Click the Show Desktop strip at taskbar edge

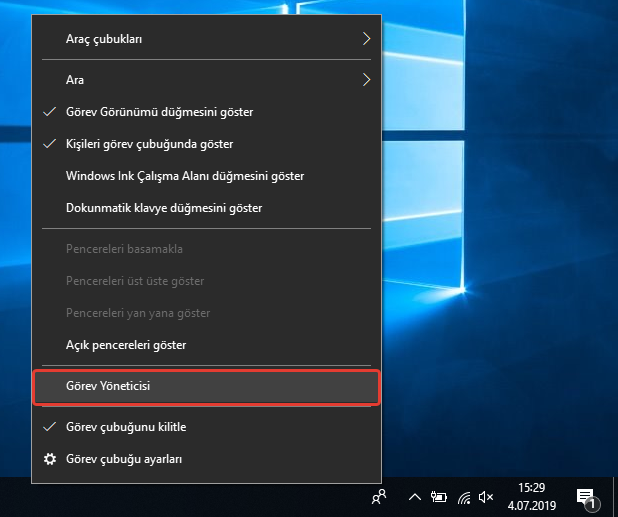(615, 496)
